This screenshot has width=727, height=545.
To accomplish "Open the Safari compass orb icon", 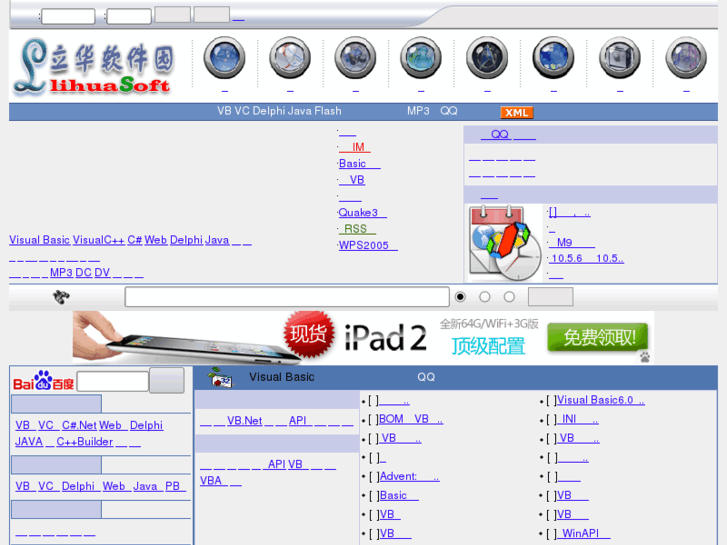I will tap(290, 58).
